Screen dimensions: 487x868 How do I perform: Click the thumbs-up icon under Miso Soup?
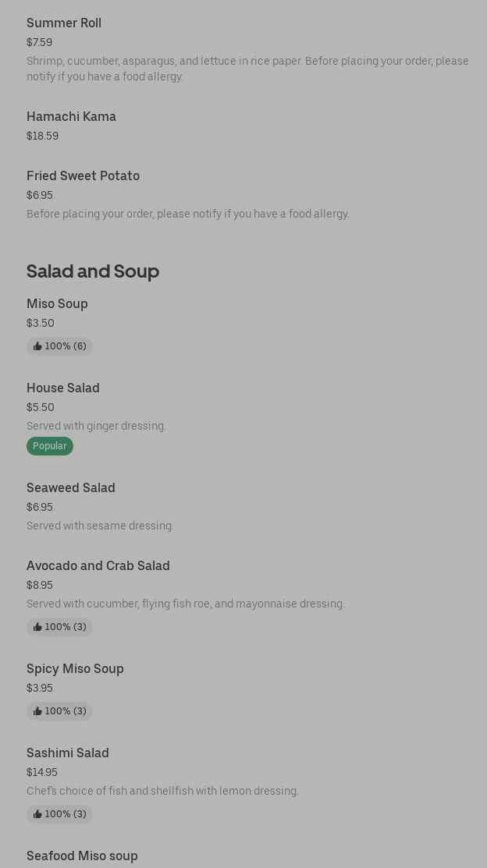point(37,346)
